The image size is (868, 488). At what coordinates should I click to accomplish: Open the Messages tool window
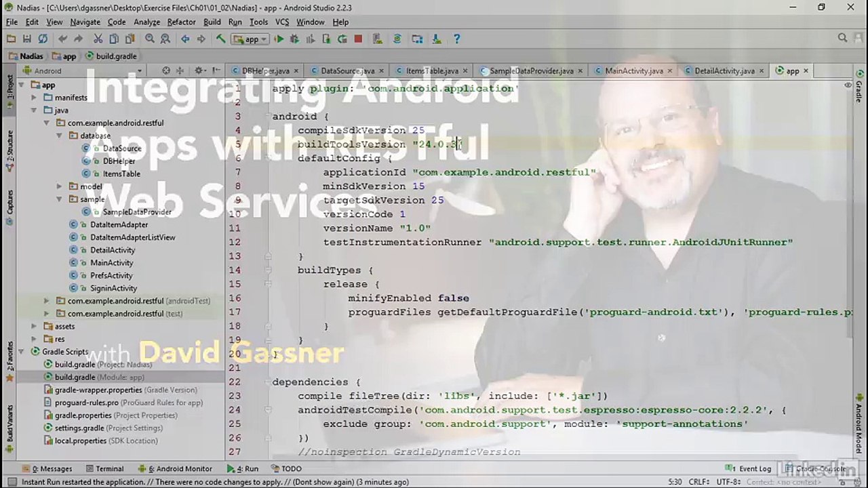point(47,468)
